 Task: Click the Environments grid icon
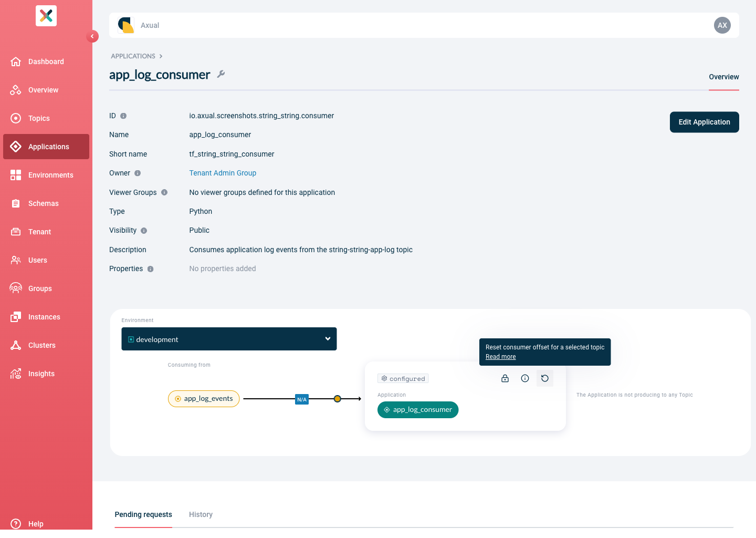pyautogui.click(x=16, y=175)
